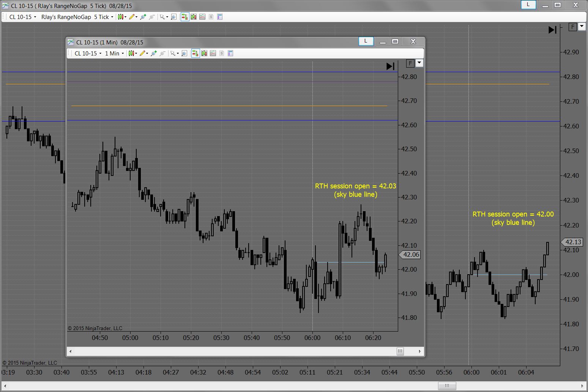This screenshot has width=588, height=392.
Task: Click the greyed zoom out icon in 1 Min window
Action: click(x=162, y=53)
